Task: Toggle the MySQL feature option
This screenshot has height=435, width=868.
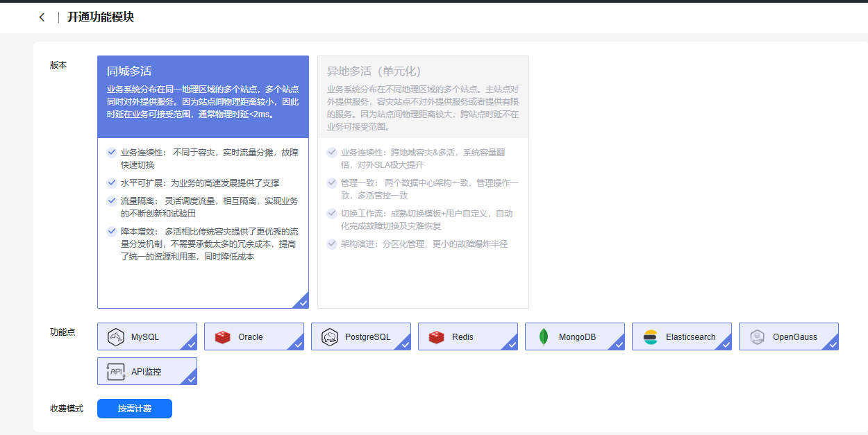Action: (147, 336)
